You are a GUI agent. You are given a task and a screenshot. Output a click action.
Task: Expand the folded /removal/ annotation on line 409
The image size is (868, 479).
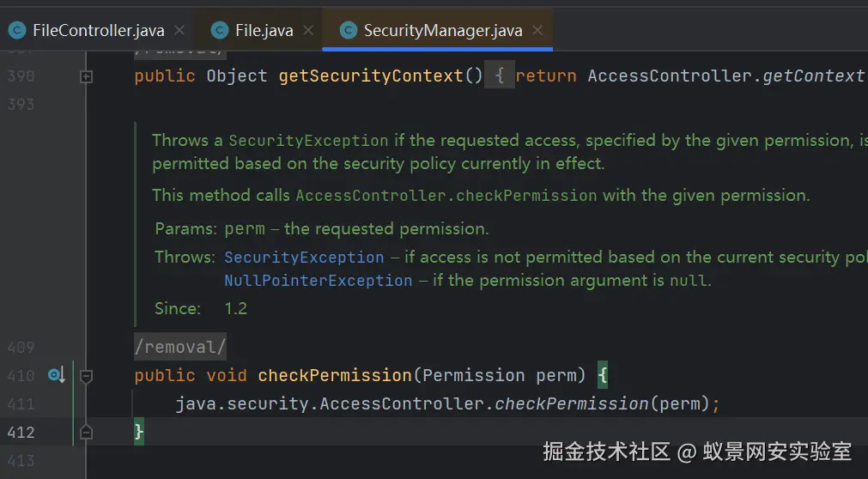(x=179, y=347)
